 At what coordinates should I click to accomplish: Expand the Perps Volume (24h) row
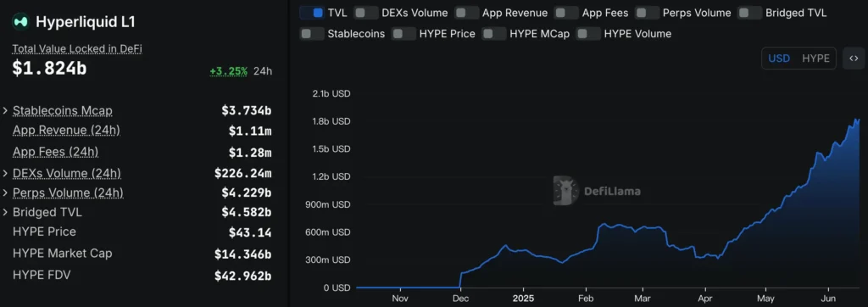[6, 193]
